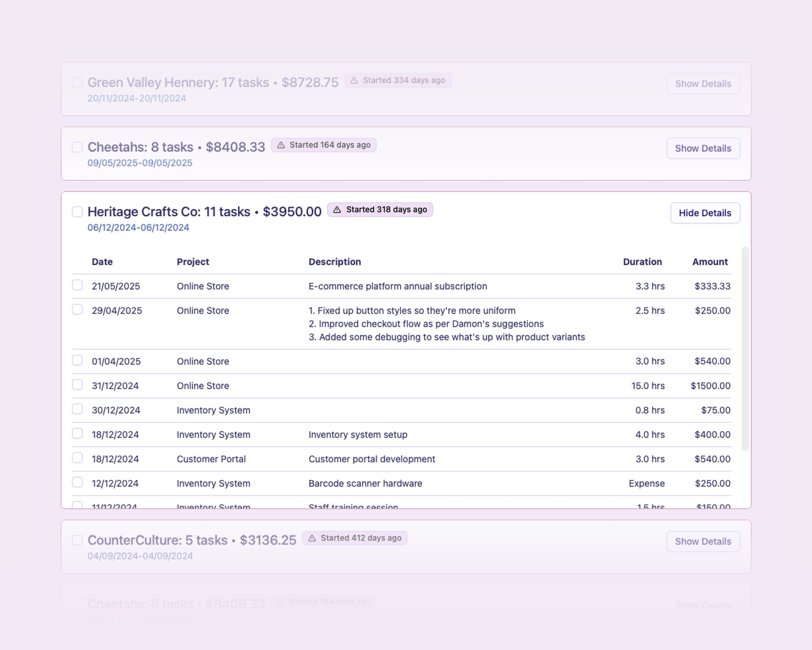The height and width of the screenshot is (650, 812).
Task: Check the Barcode scanner hardware row checkbox
Action: click(x=77, y=482)
